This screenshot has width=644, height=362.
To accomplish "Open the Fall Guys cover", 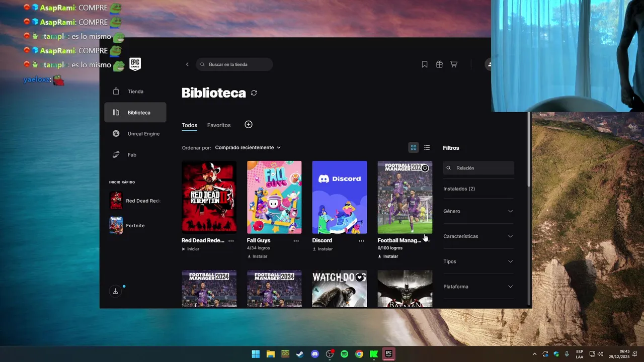I will pyautogui.click(x=274, y=197).
